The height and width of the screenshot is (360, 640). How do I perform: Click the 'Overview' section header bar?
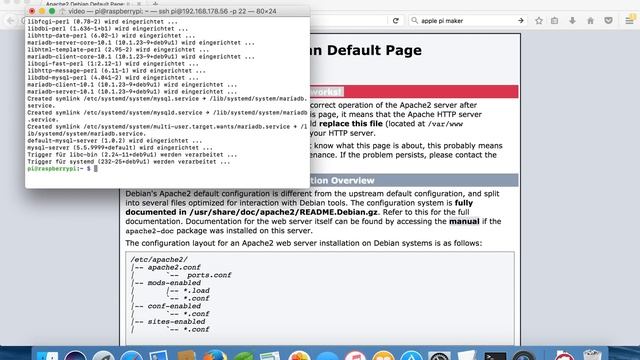(414, 180)
